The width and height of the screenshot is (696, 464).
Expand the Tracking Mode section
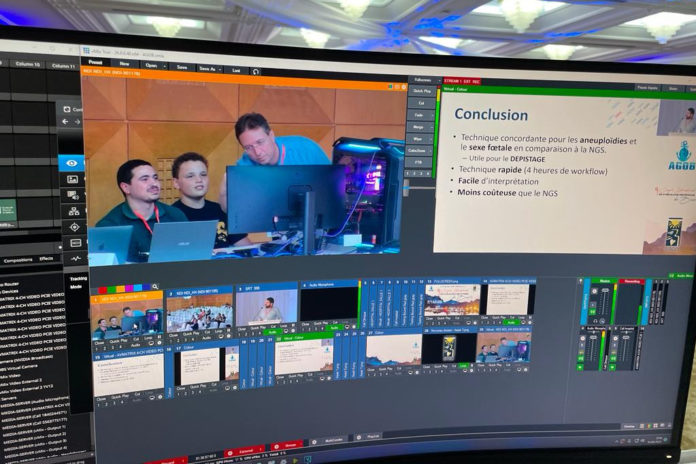pos(78,282)
